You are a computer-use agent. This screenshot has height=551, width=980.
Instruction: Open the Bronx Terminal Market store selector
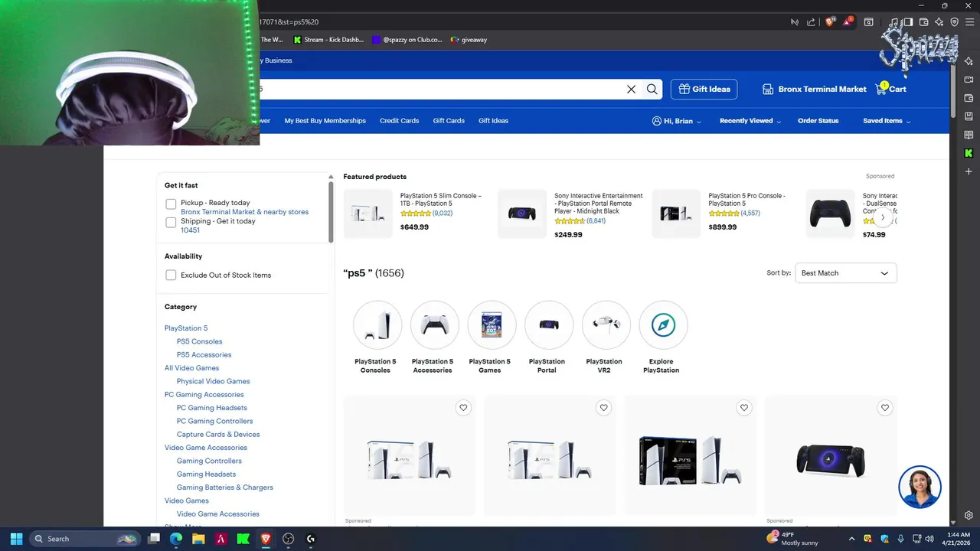click(x=815, y=89)
